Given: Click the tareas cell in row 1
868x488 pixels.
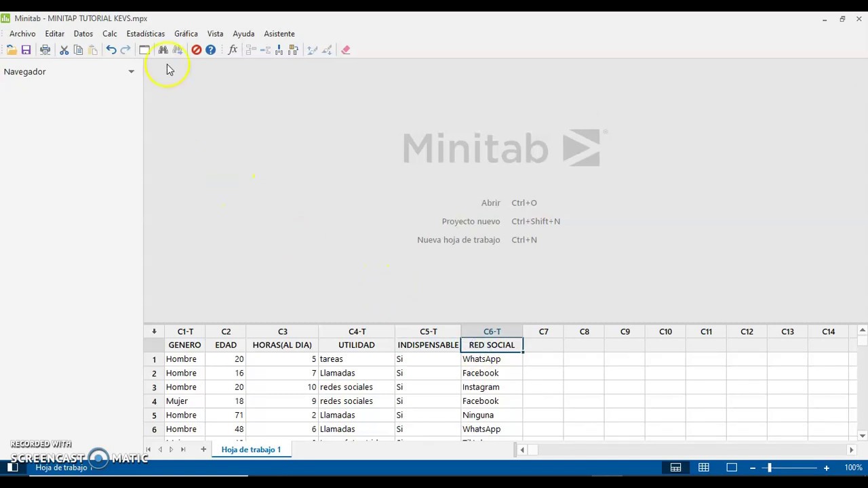Looking at the screenshot, I should click(357, 359).
